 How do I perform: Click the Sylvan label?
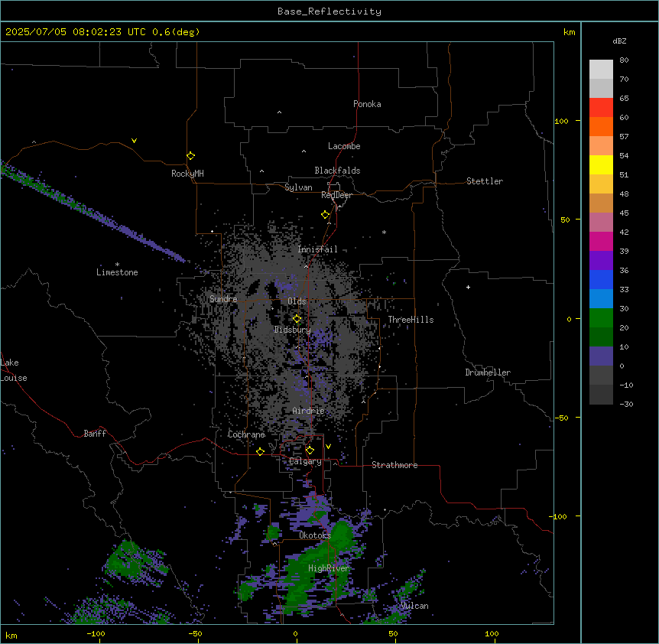[298, 187]
